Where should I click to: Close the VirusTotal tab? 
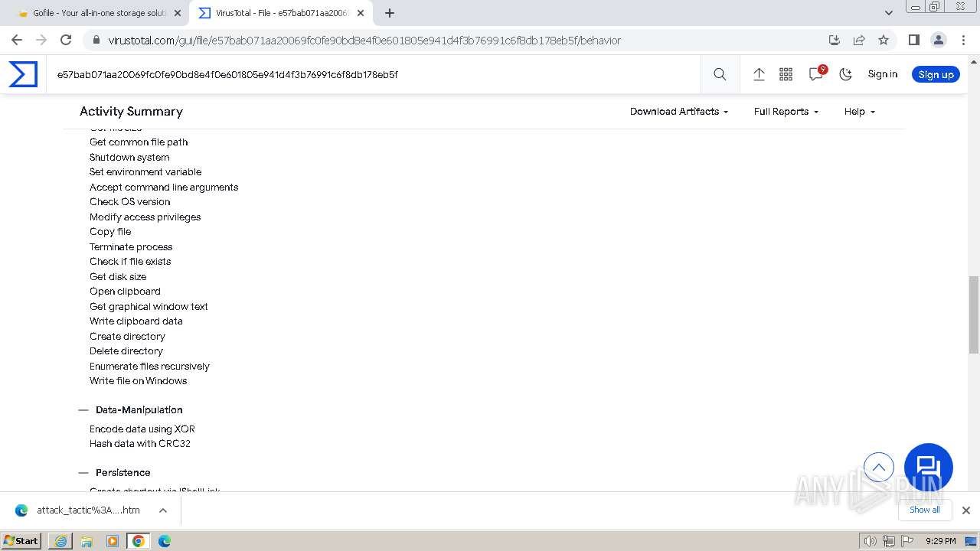tap(361, 13)
